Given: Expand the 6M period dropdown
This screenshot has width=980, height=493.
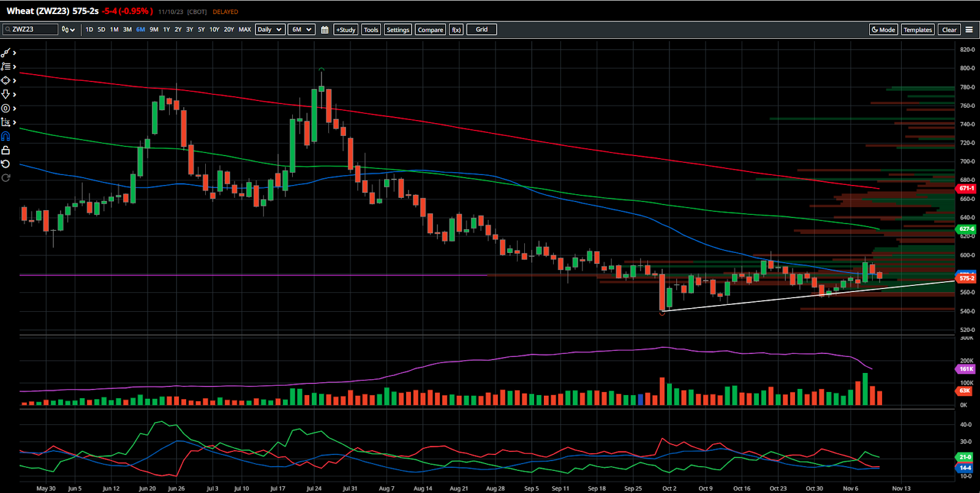Looking at the screenshot, I should [301, 29].
